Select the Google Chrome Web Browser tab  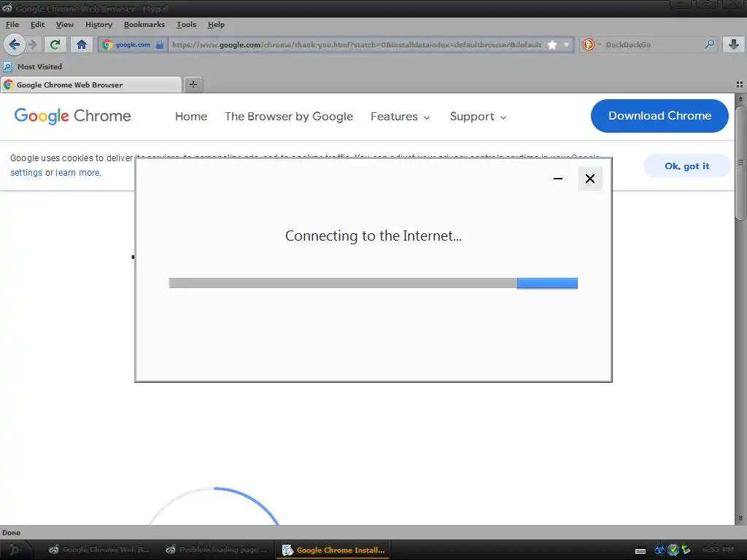[91, 85]
